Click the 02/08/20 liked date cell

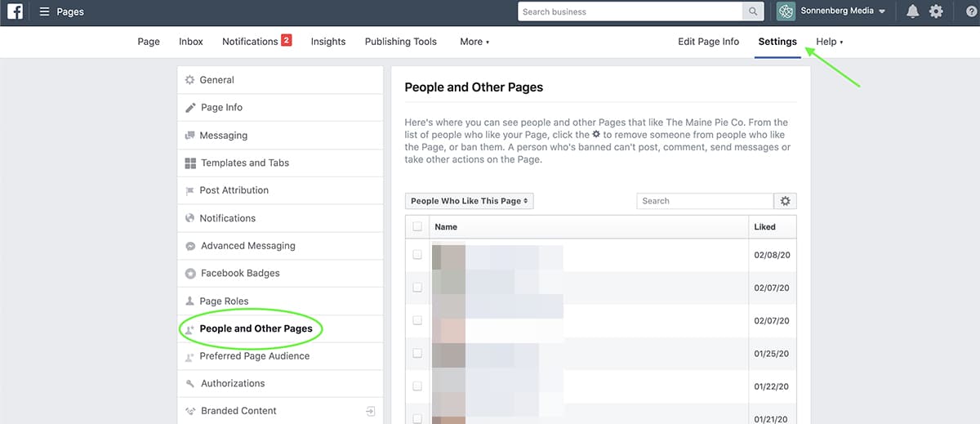pos(772,255)
